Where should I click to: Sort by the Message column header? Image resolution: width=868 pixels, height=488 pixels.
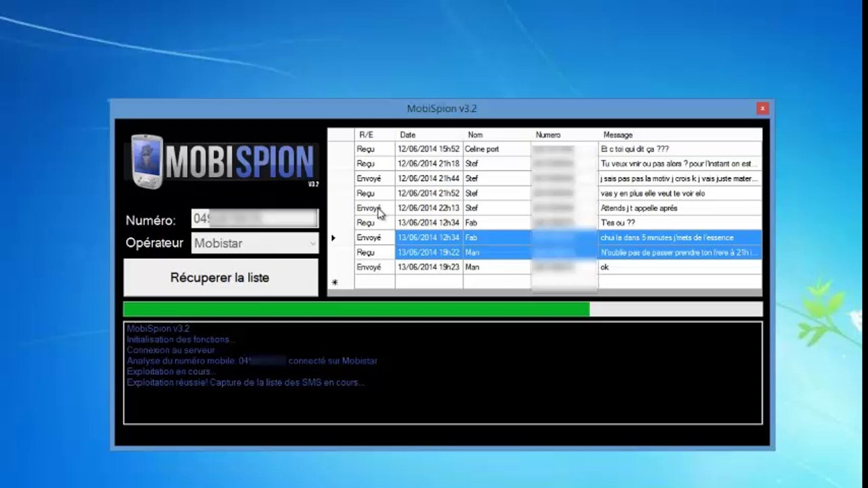click(680, 135)
